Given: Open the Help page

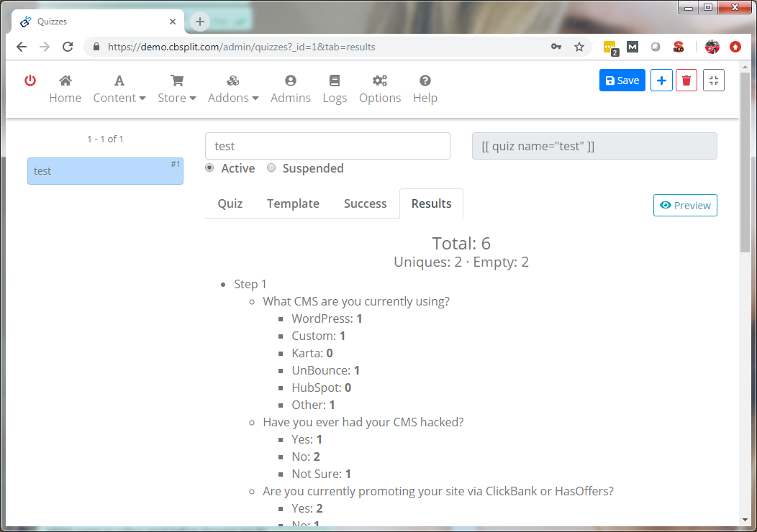Looking at the screenshot, I should click(425, 89).
